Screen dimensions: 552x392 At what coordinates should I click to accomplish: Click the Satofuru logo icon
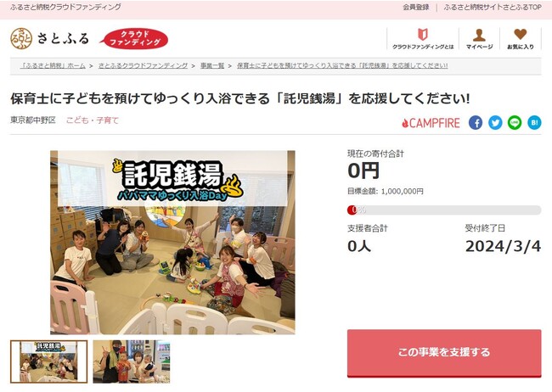[21, 38]
